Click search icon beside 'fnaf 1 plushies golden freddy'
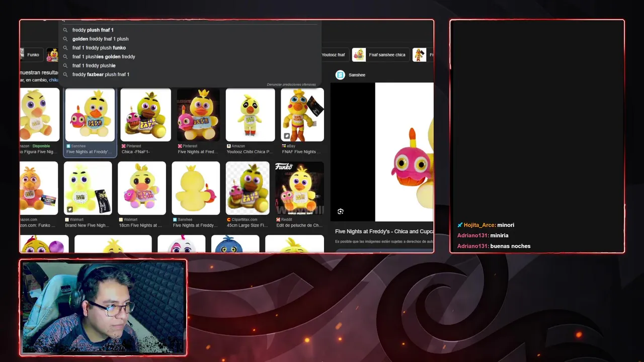 (x=65, y=57)
